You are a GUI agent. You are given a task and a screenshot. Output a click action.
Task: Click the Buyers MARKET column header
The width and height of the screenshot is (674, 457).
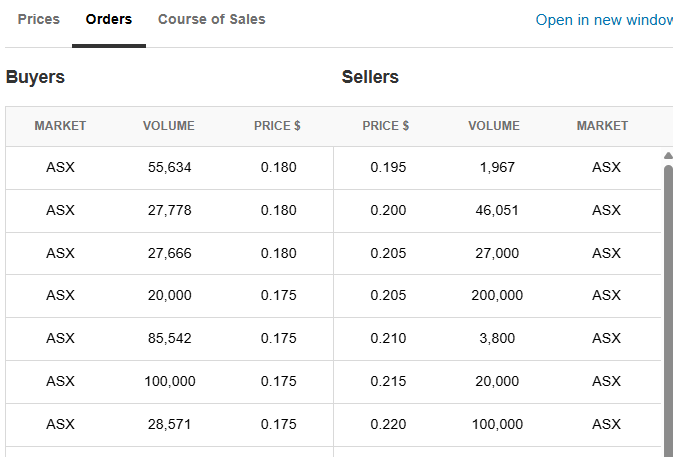point(60,126)
